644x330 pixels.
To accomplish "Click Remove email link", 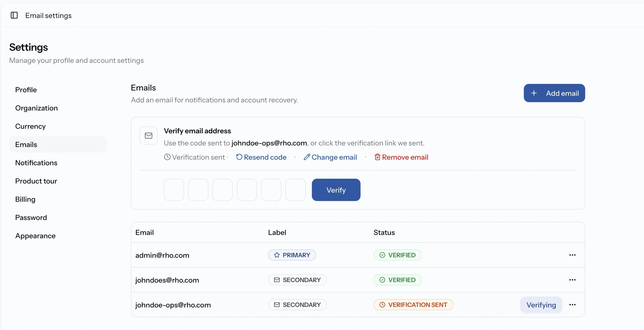I will [x=401, y=157].
